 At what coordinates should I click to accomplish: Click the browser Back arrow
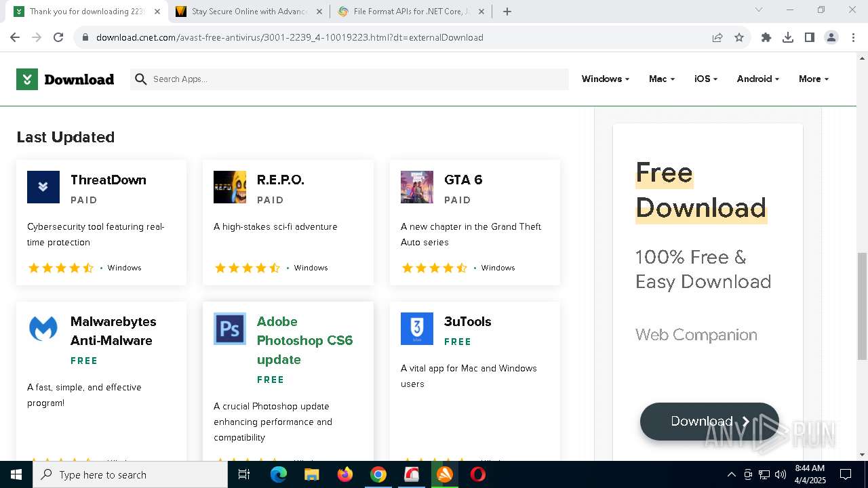click(x=16, y=37)
